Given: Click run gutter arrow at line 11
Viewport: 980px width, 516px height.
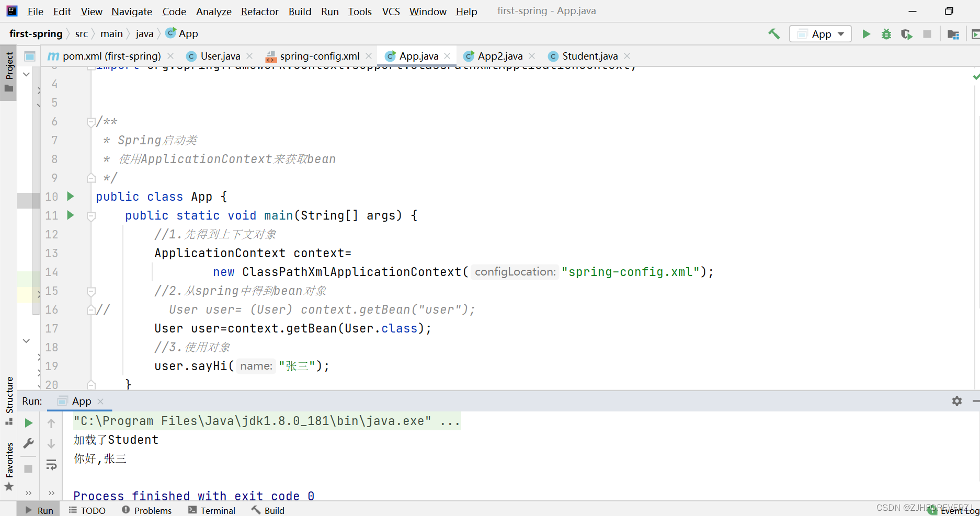Looking at the screenshot, I should click(x=71, y=215).
